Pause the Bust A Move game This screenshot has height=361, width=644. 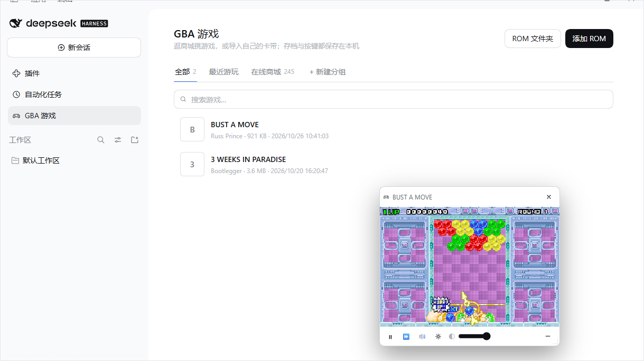390,337
